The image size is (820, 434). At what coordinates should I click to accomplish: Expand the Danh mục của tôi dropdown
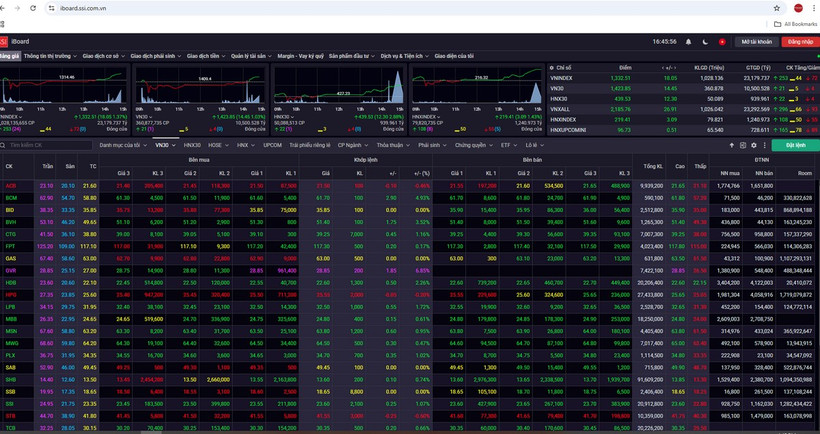point(121,145)
